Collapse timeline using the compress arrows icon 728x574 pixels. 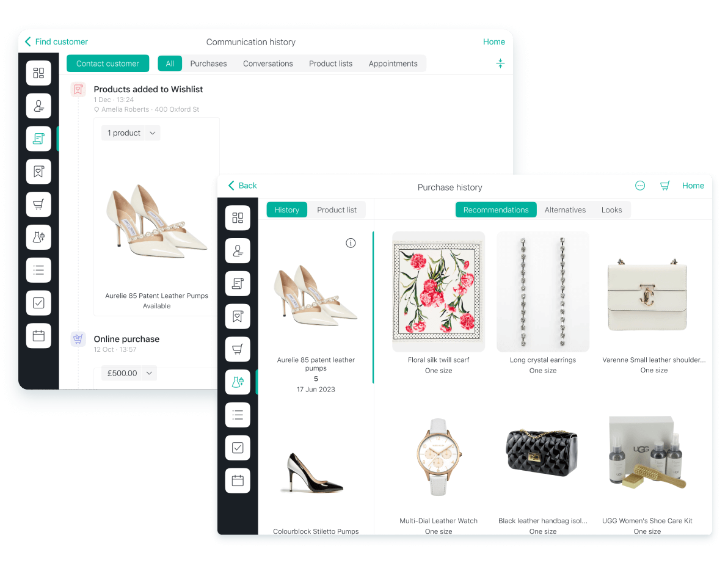pos(500,64)
